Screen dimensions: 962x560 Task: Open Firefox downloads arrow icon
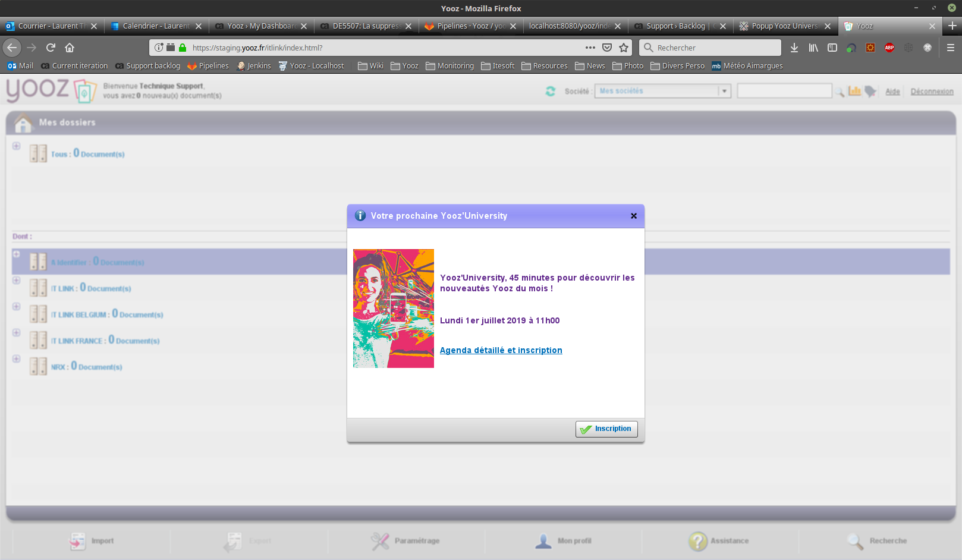click(x=794, y=48)
